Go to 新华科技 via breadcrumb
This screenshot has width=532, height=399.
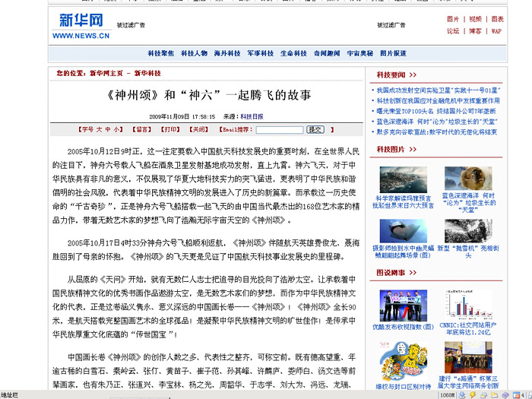(147, 73)
